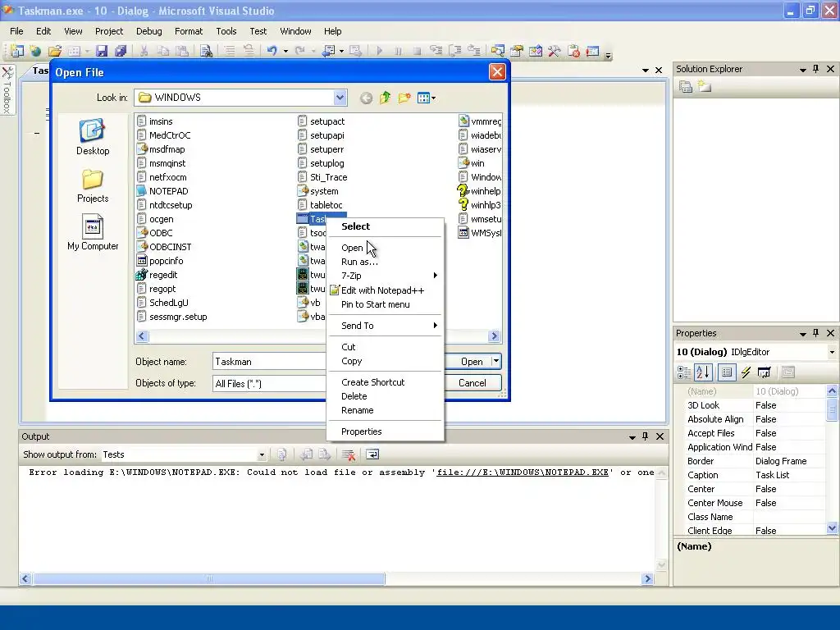Screen dimensions: 840x630
Task: Open Properties panel window position dropdown arrow
Action: pos(802,333)
